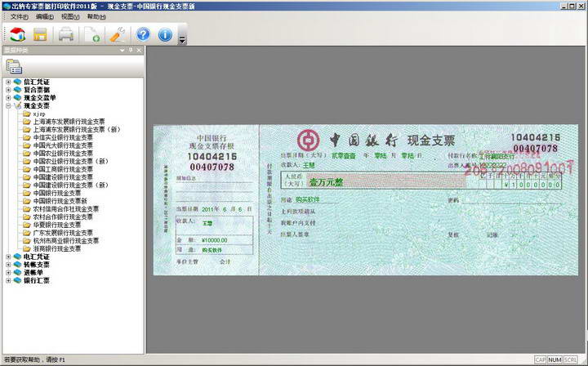This screenshot has width=588, height=366.
Task: Expand the 现金交款单 tree node
Action: tap(8, 98)
